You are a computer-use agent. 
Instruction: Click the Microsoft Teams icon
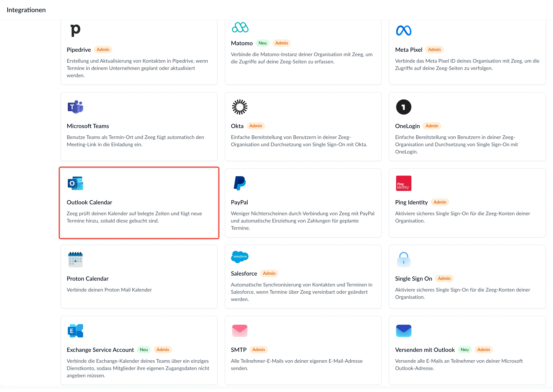[75, 107]
